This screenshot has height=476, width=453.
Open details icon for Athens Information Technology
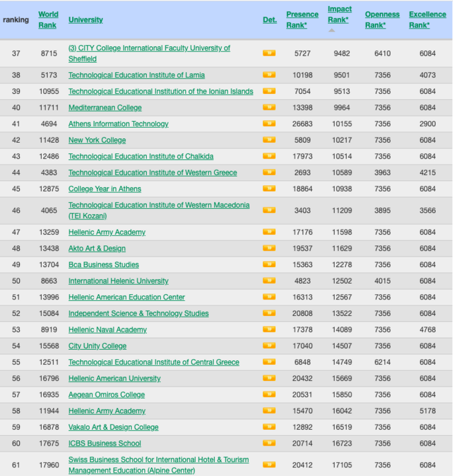[269, 124]
